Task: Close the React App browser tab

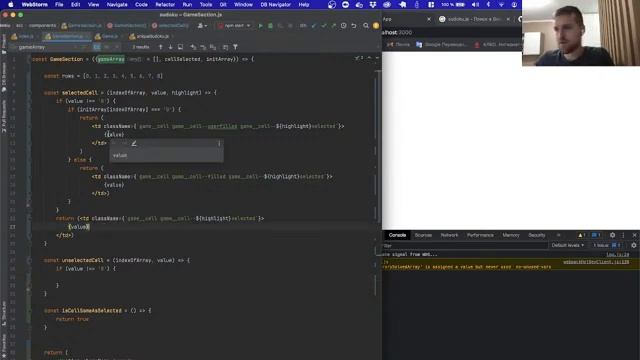Action: point(429,19)
